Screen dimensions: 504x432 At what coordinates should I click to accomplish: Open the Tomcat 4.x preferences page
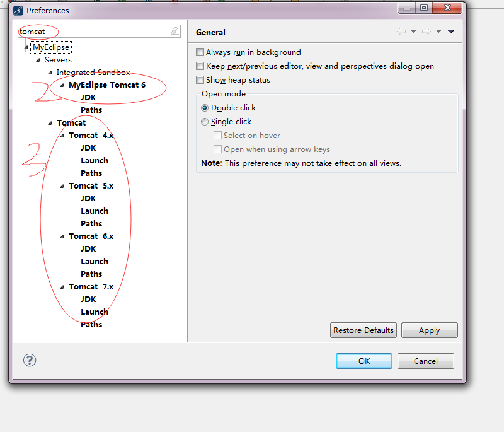[91, 136]
